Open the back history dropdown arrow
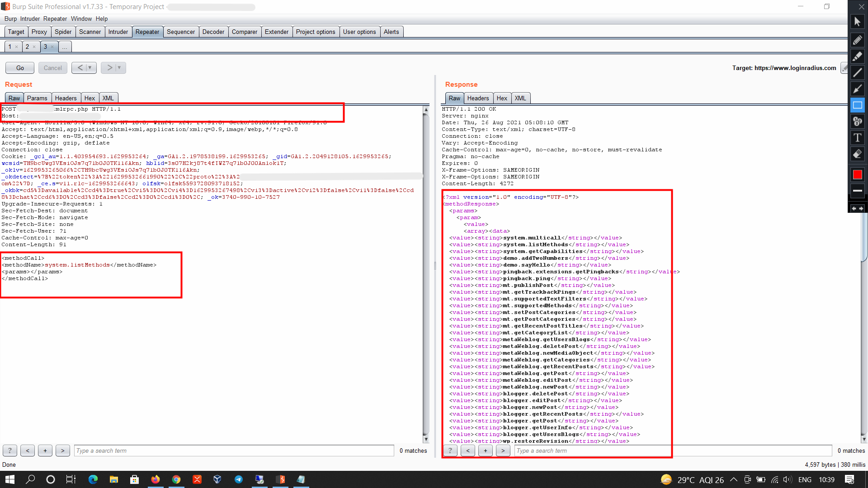Screen dimensions: 868x488 90,68
